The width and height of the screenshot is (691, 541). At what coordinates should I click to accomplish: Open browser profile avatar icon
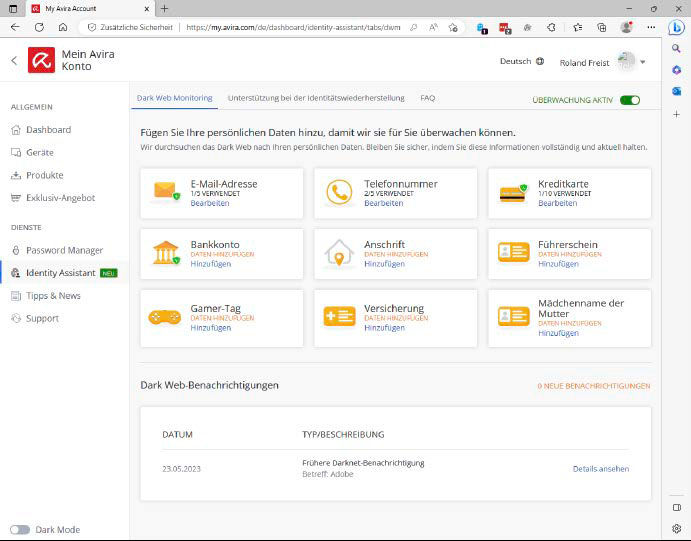point(626,27)
